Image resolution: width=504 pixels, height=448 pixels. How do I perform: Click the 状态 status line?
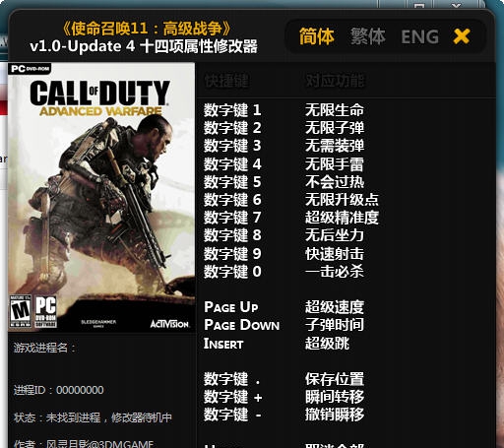tap(93, 417)
